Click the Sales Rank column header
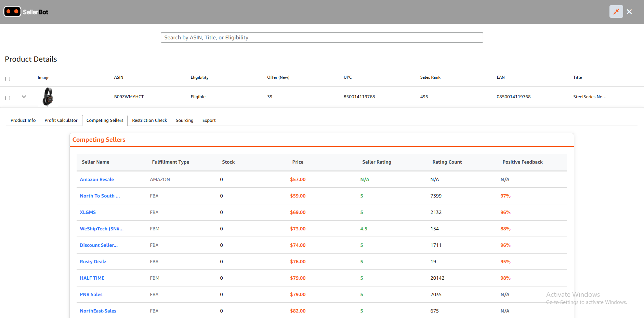The width and height of the screenshot is (644, 318). tap(430, 77)
